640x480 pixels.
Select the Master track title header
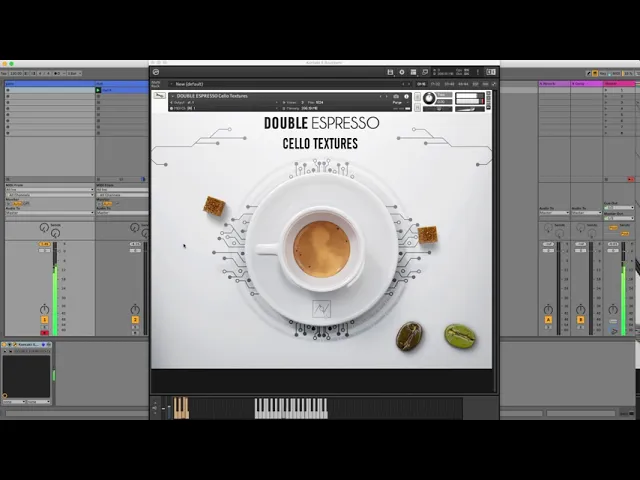(620, 84)
